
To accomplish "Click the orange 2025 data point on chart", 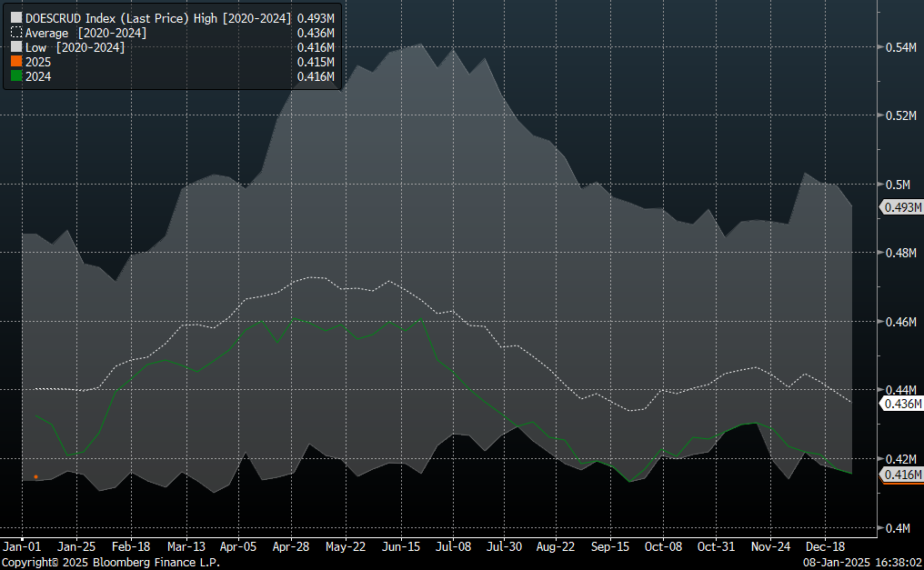I will click(35, 476).
